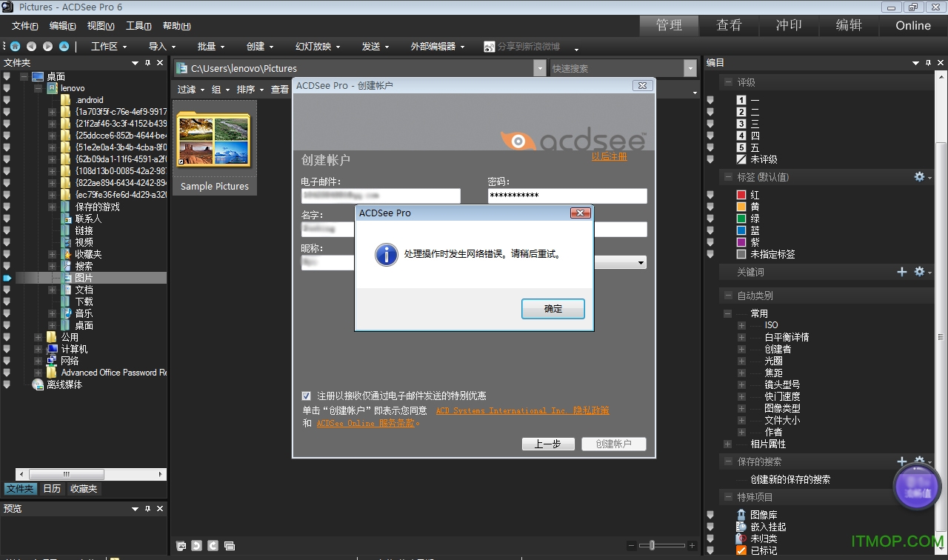Click 确定 in the network error dialog
948x560 pixels.
[553, 309]
